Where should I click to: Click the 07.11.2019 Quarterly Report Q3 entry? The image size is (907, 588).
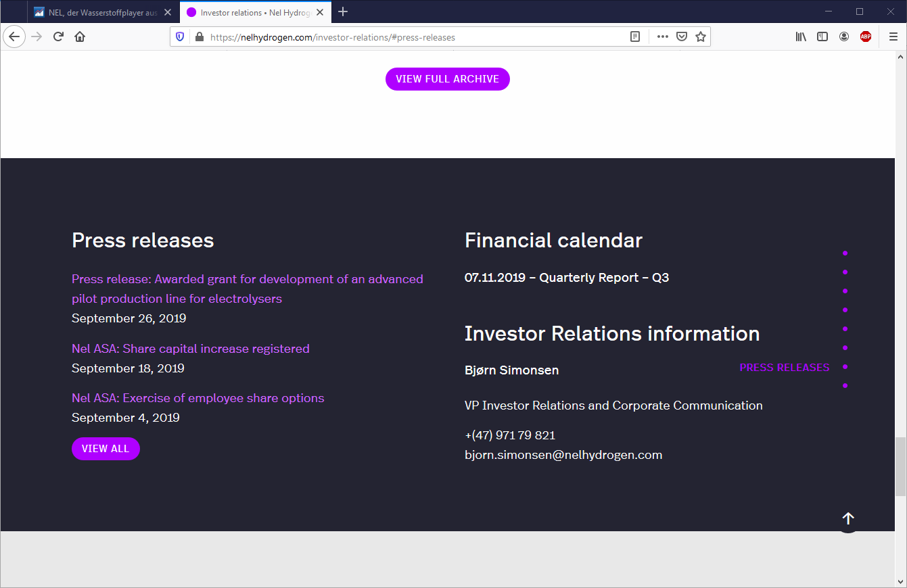(567, 278)
